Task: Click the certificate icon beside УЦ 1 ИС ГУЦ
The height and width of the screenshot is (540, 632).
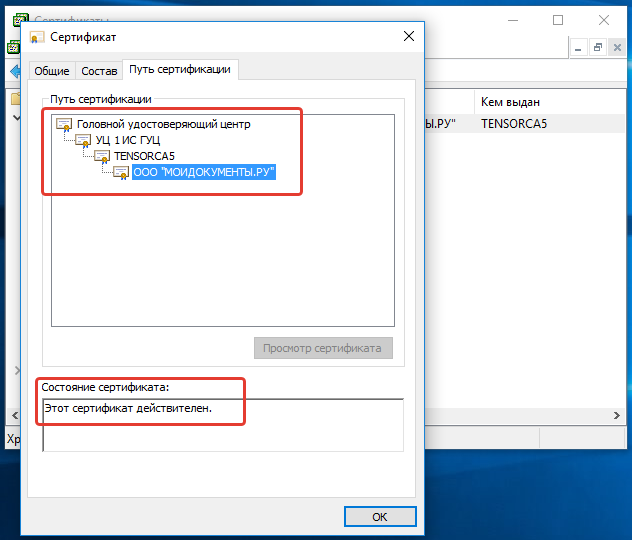Action: 83,140
